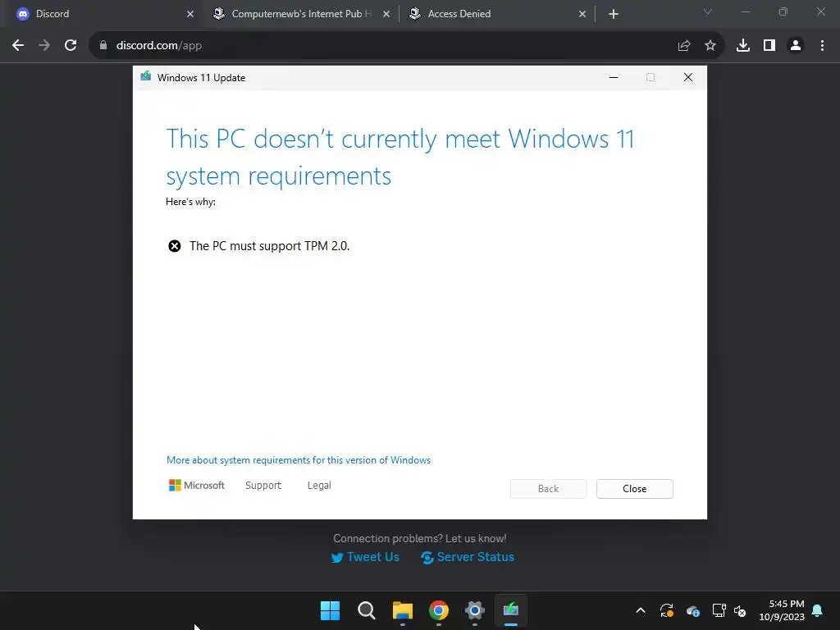Open More about system requirements link
This screenshot has height=630, width=840.
point(299,460)
